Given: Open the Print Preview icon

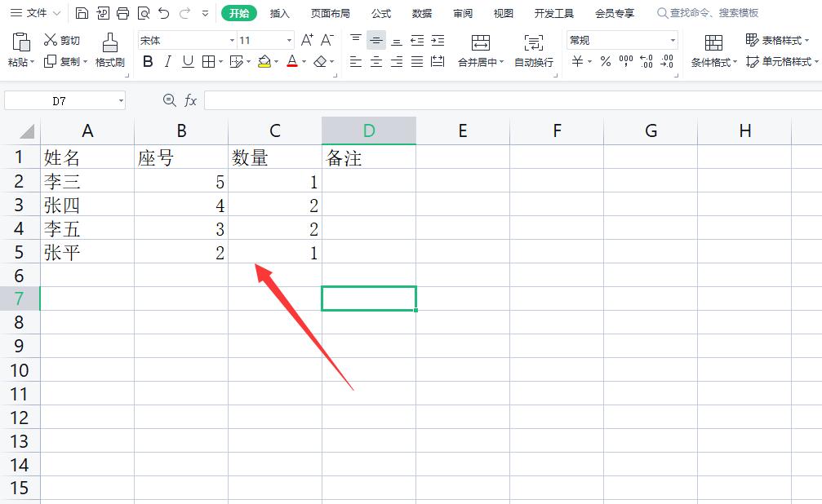Looking at the screenshot, I should (143, 12).
